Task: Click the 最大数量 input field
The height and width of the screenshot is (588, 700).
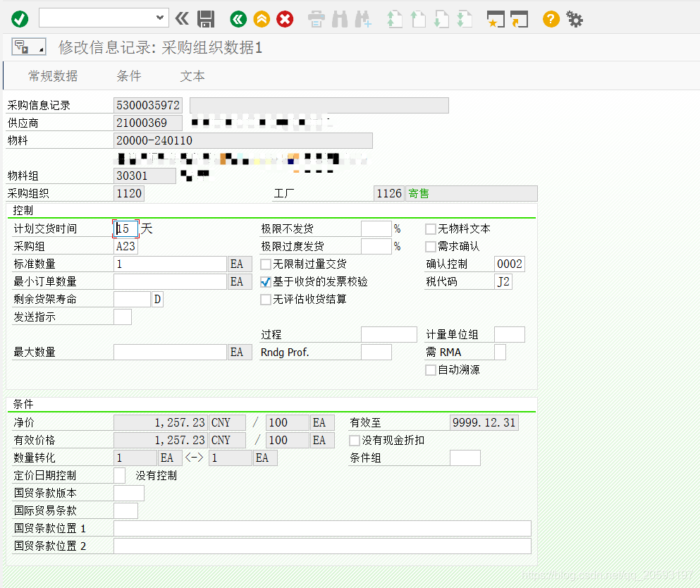Action: coord(170,353)
